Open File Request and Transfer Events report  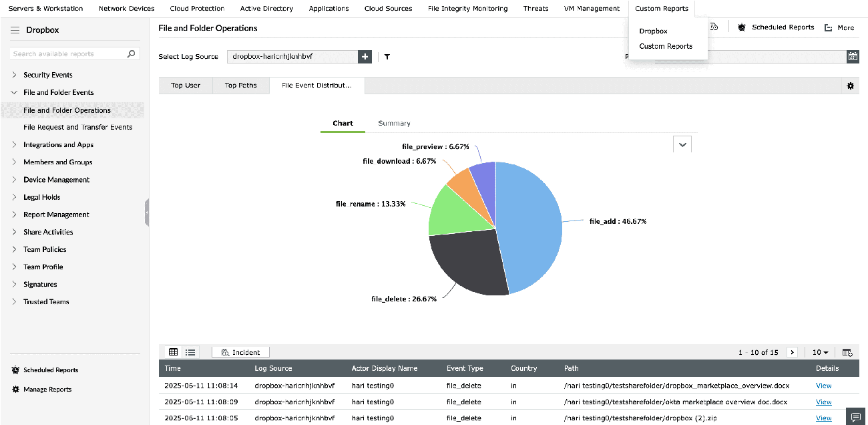pyautogui.click(x=77, y=127)
